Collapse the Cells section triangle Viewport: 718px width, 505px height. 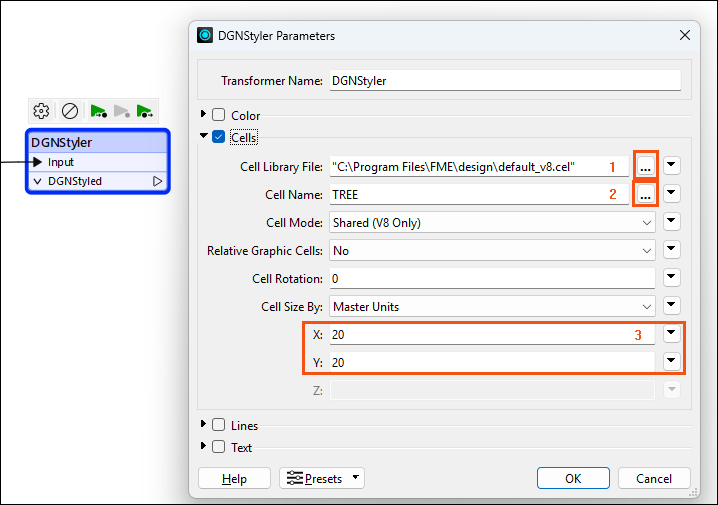(x=204, y=136)
